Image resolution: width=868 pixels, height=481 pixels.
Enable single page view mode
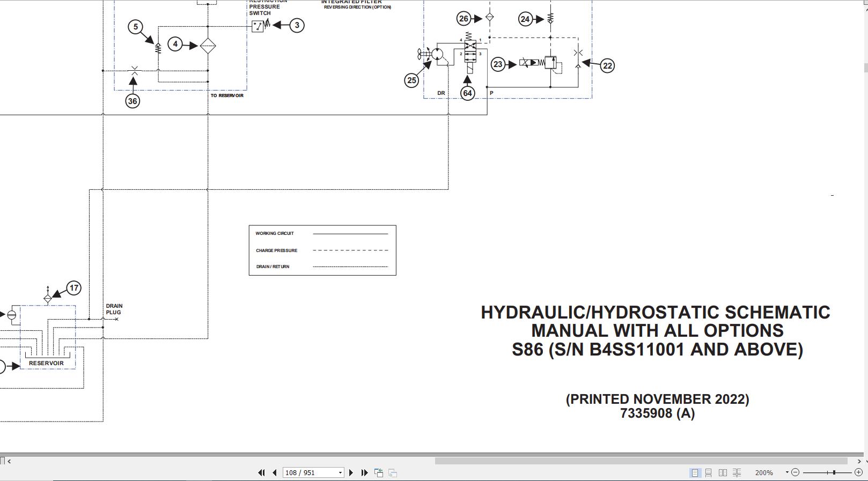click(695, 472)
